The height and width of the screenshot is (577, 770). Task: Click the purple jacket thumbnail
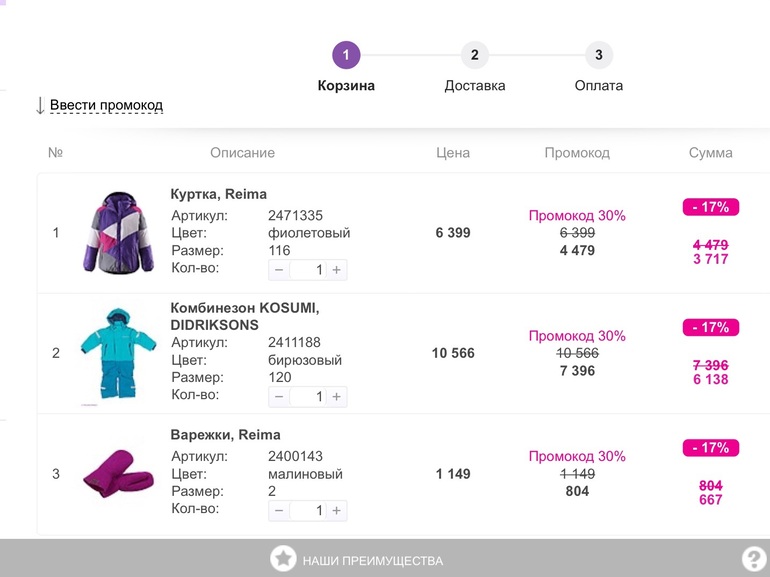(x=118, y=233)
